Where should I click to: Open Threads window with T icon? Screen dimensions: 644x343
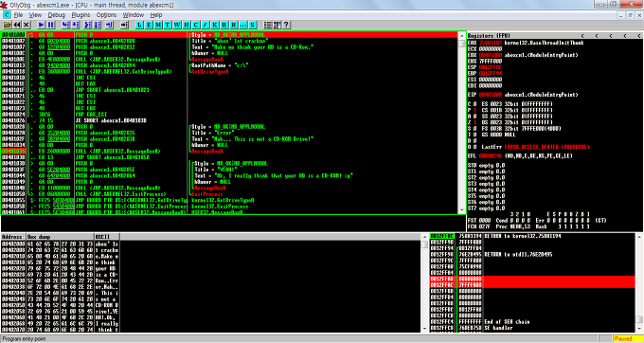(x=168, y=25)
